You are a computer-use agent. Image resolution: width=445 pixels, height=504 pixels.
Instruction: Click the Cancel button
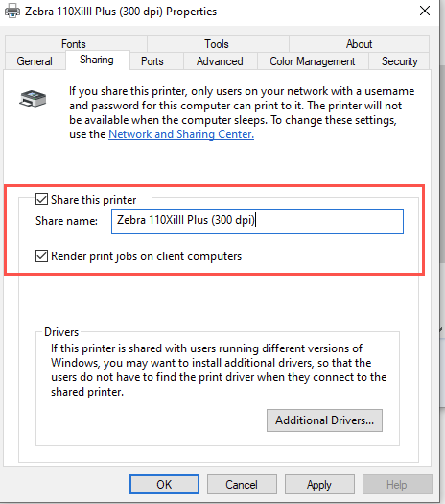tap(242, 485)
